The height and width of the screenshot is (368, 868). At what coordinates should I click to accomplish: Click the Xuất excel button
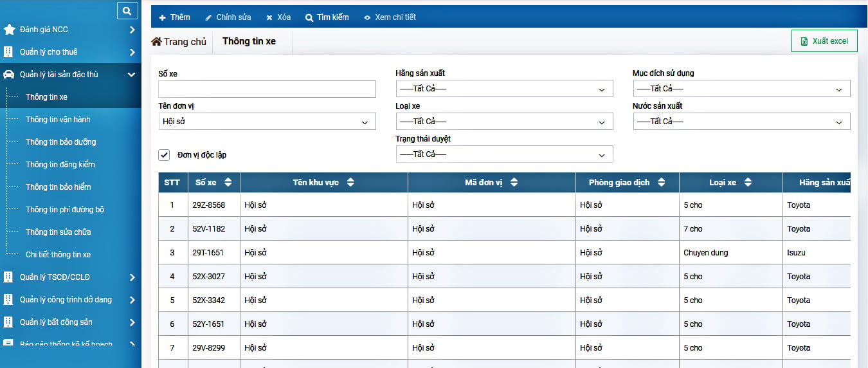tap(824, 41)
